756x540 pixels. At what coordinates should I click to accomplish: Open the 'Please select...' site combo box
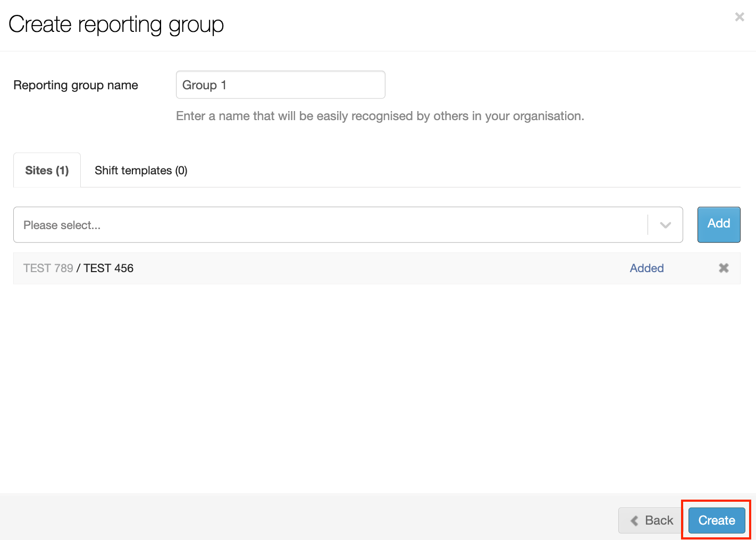point(330,225)
